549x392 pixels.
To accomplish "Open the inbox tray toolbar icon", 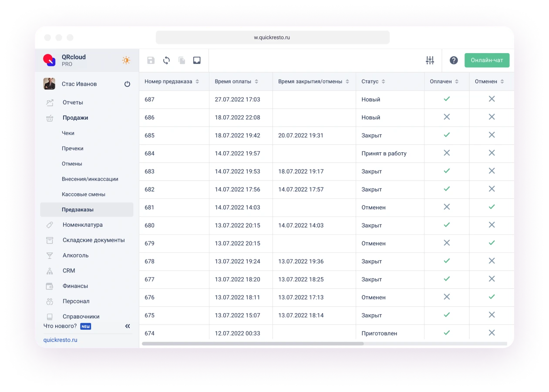I will coord(197,60).
